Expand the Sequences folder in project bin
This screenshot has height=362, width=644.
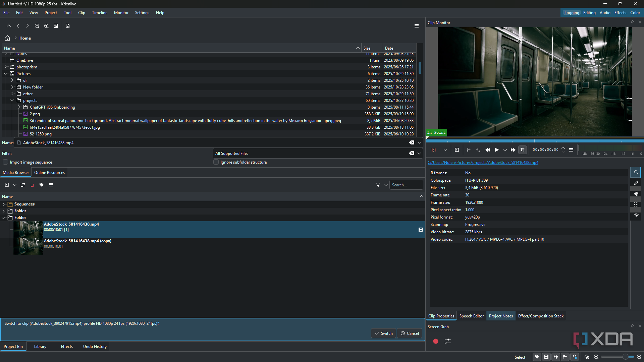pos(4,204)
